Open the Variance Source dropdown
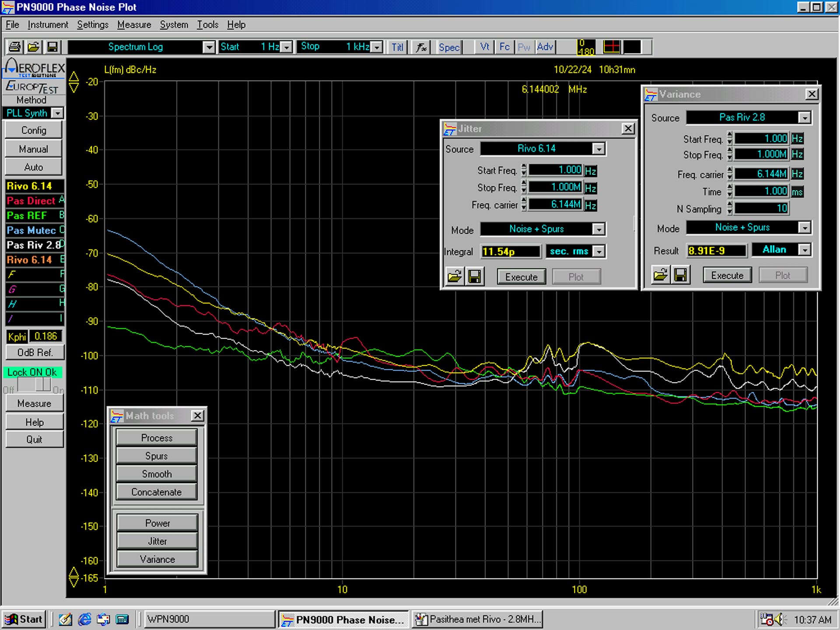 coord(805,117)
